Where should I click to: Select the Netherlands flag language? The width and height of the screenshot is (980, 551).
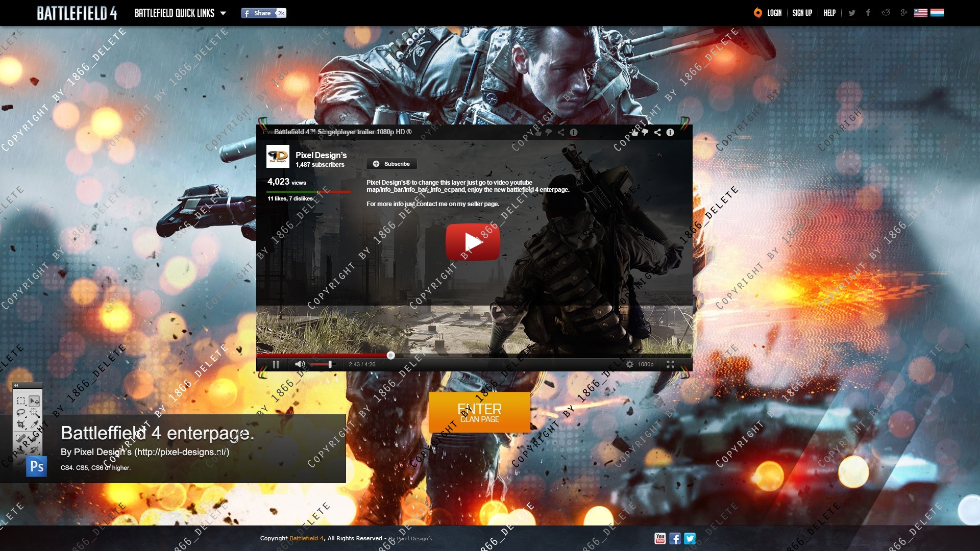tap(937, 13)
